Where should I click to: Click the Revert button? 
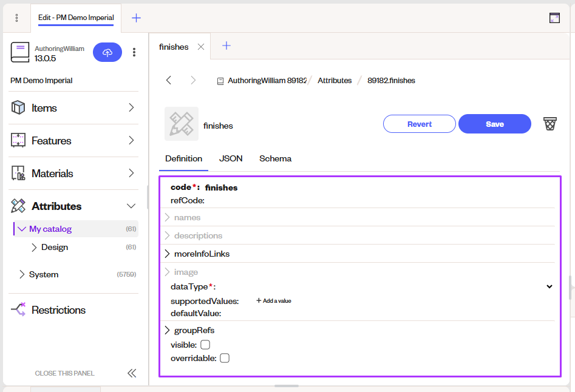pos(419,124)
